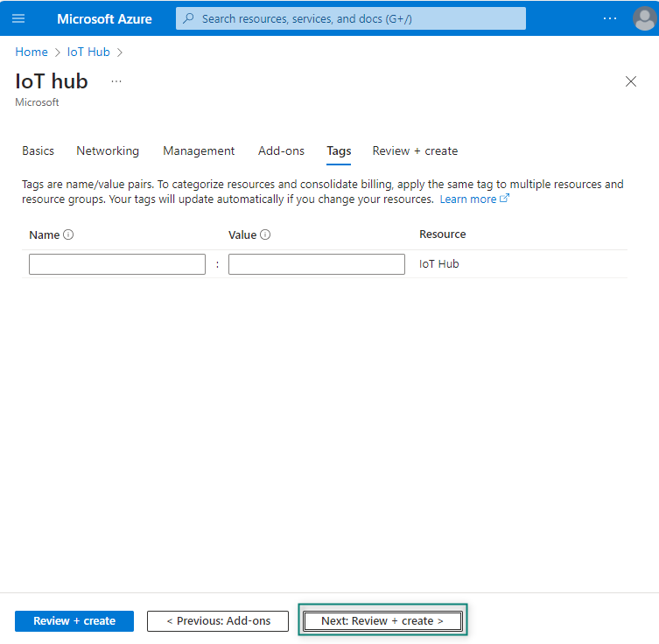Click the Value field info icon
659x644 pixels.
tap(265, 234)
